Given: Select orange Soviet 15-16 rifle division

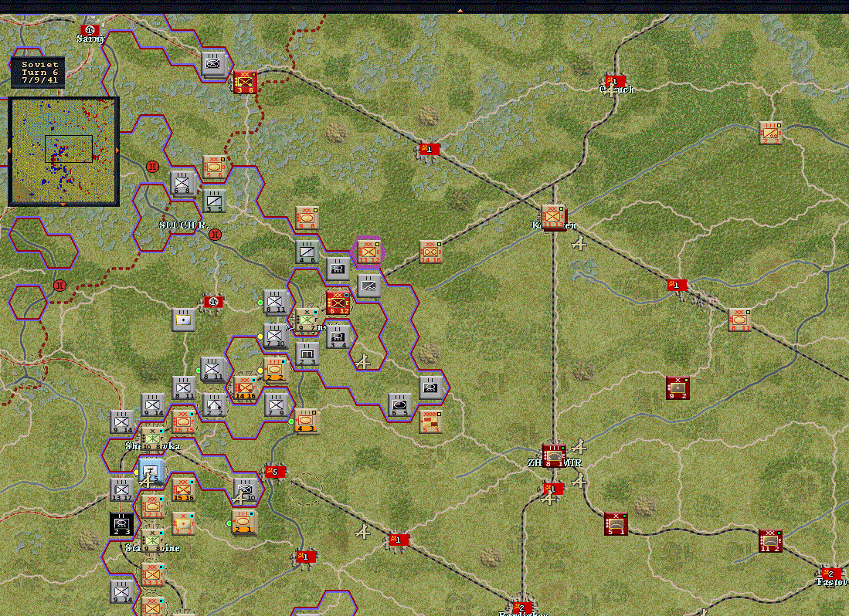Looking at the screenshot, I should [x=183, y=489].
